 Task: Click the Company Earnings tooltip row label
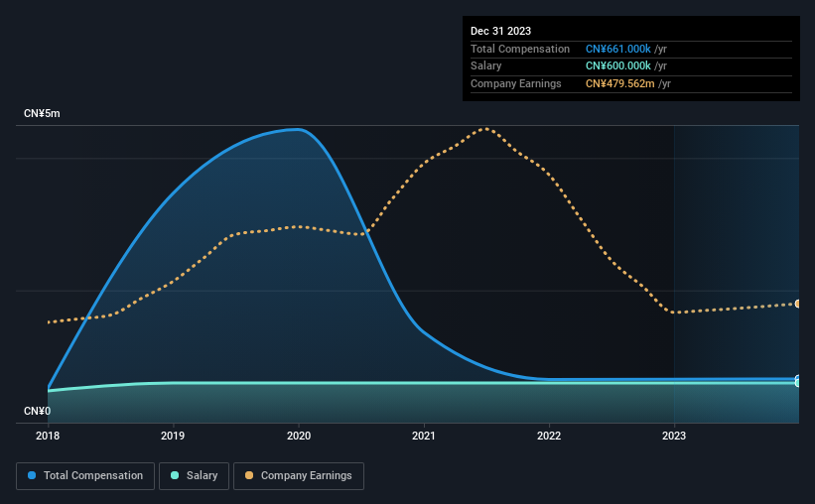point(515,83)
